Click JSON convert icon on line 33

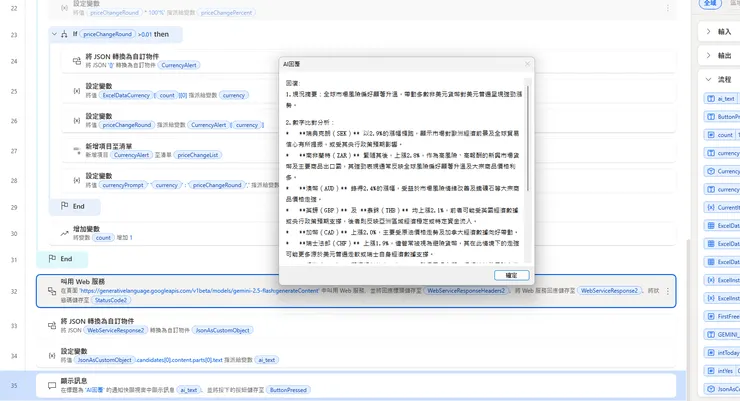click(x=52, y=326)
